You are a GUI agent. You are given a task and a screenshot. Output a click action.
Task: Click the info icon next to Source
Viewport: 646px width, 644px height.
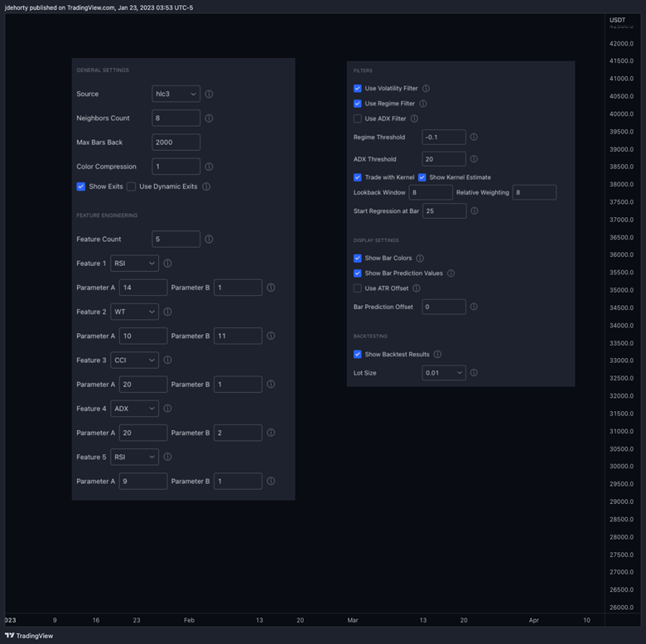tap(209, 94)
